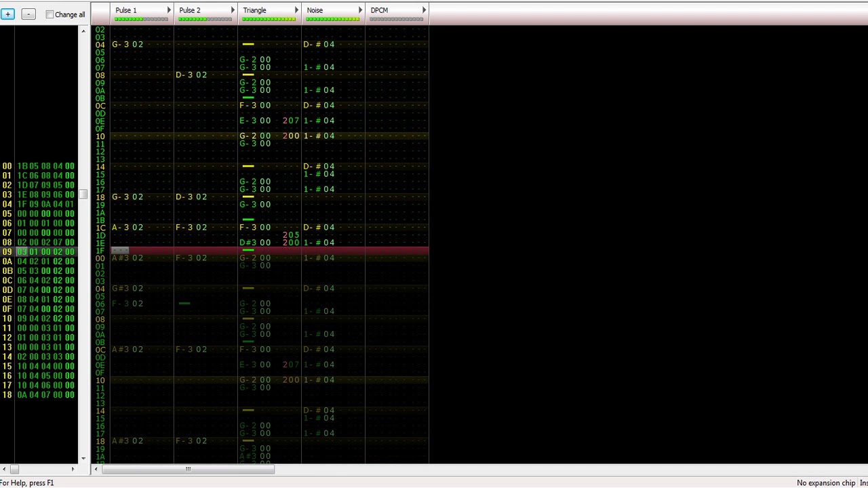Image resolution: width=868 pixels, height=488 pixels.
Task: Select frame 18 in the frame list
Action: [7, 394]
